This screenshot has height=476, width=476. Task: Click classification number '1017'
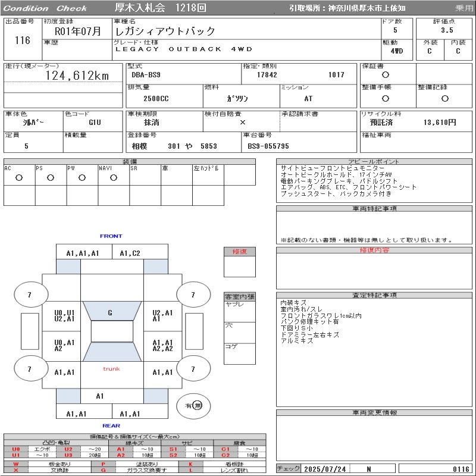coord(336,75)
